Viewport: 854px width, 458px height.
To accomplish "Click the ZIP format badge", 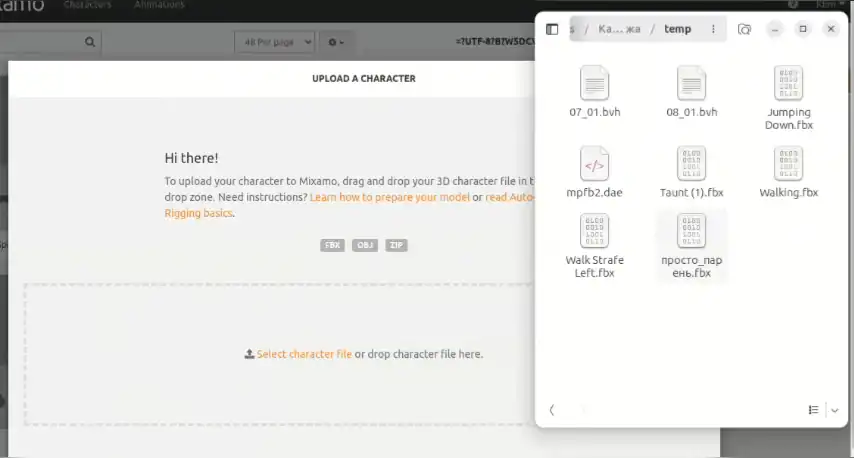I will click(396, 245).
